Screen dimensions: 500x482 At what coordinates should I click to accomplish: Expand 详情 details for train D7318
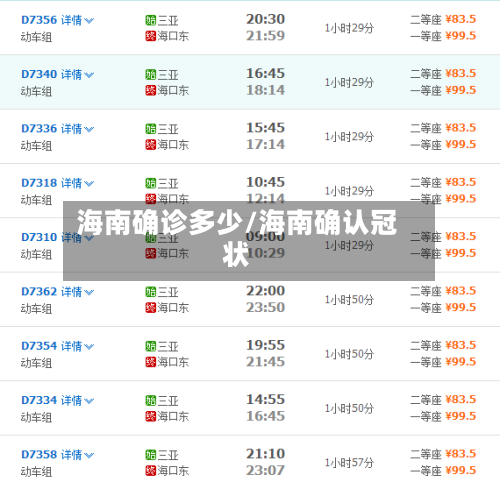77,183
